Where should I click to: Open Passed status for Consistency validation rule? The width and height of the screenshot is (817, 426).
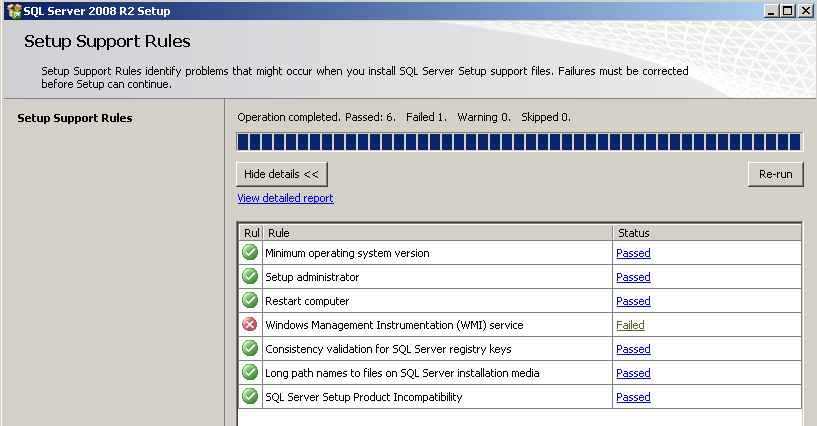click(x=633, y=349)
